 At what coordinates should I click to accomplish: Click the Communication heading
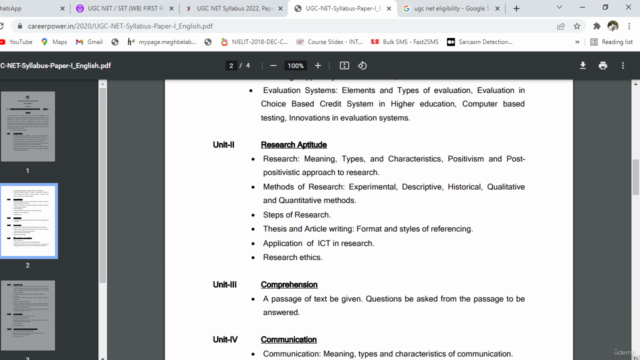point(289,340)
